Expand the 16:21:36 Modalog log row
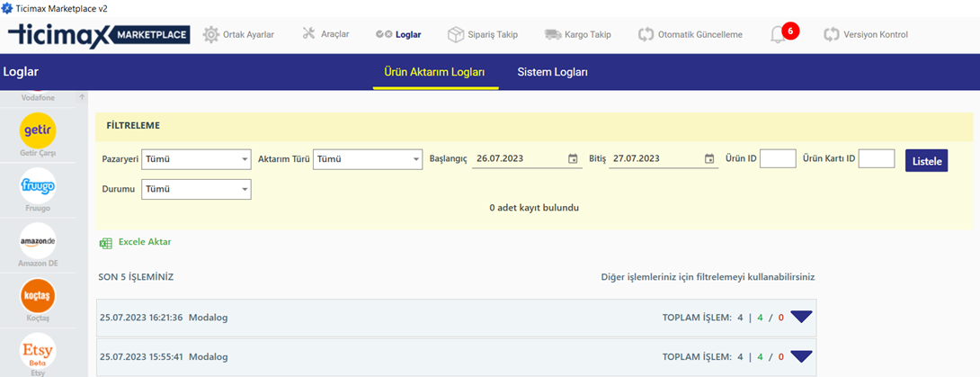Viewport: 980px width, 377px height. point(801,317)
